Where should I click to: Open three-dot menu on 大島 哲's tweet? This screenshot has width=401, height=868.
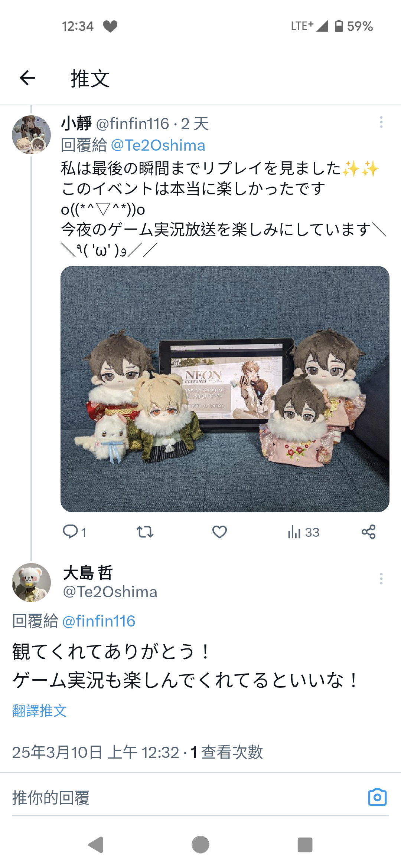click(381, 579)
